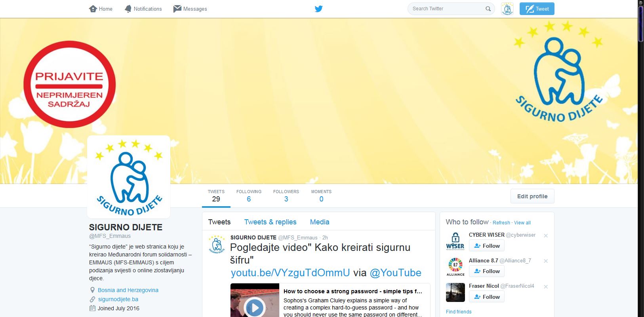Click the search magnifier icon
644x317 pixels.
click(x=488, y=9)
